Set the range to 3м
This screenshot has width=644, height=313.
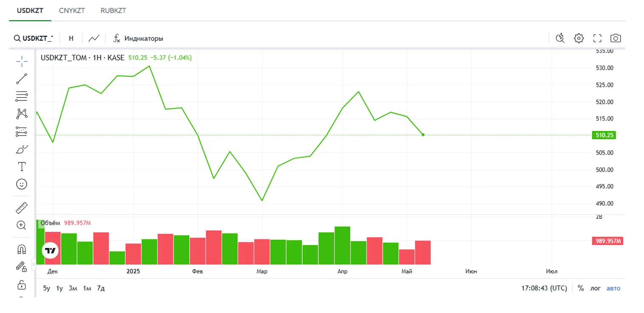[x=73, y=288]
